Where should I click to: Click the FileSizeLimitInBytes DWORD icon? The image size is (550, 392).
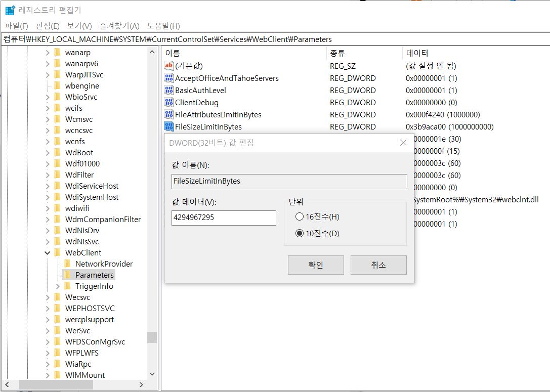tap(168, 126)
